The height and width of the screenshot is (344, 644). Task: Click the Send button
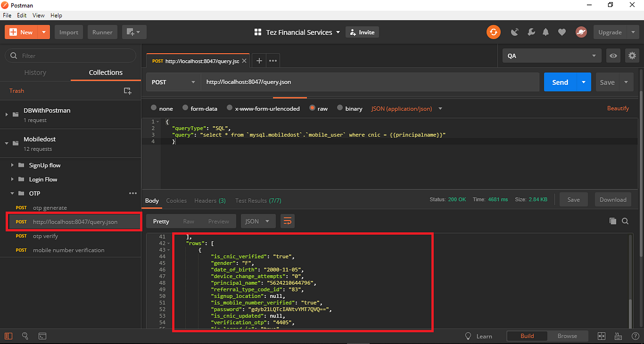pos(560,82)
